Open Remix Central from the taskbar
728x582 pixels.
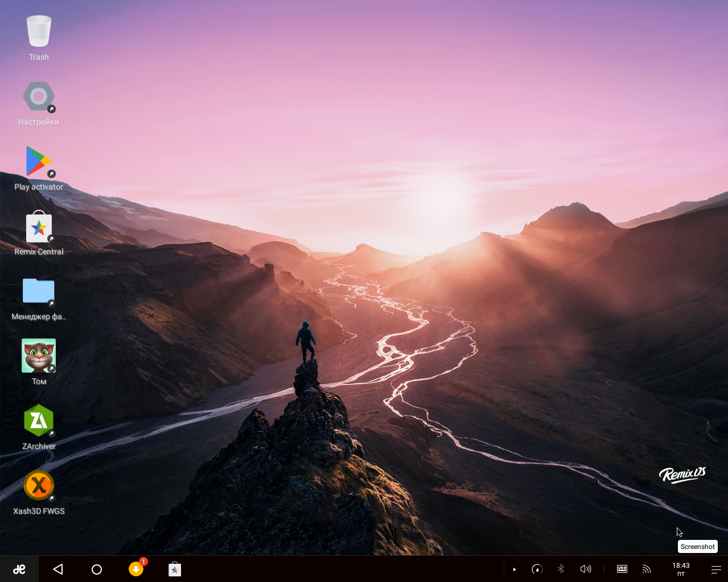pyautogui.click(x=175, y=569)
